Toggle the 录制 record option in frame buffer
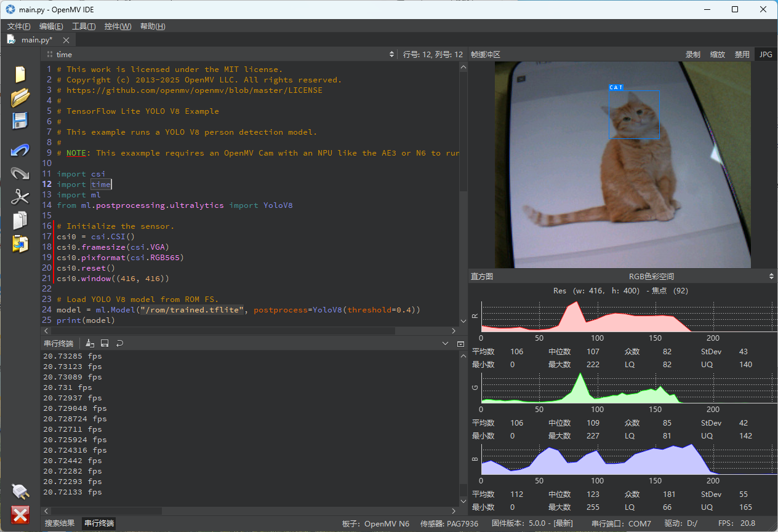The height and width of the screenshot is (532, 778). coord(693,55)
